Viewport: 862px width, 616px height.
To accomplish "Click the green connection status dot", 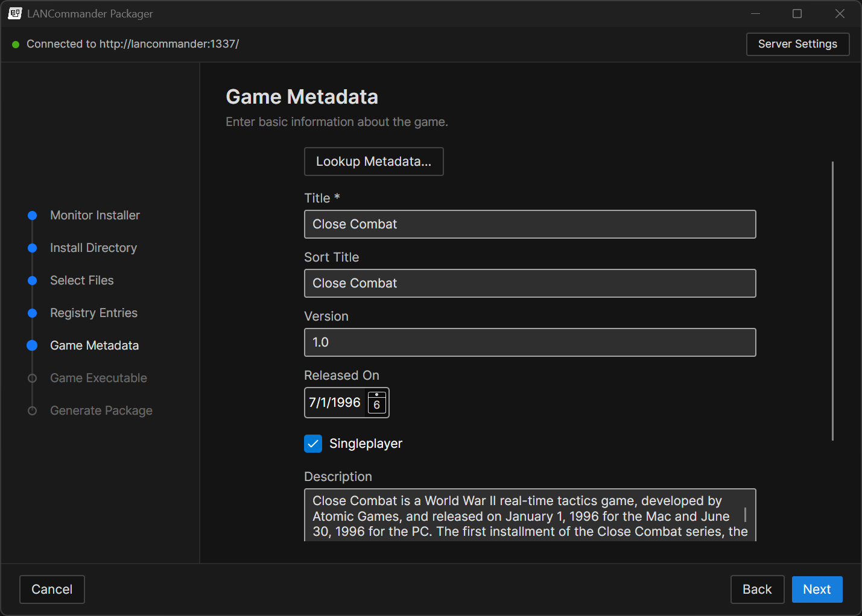I will pyautogui.click(x=16, y=44).
